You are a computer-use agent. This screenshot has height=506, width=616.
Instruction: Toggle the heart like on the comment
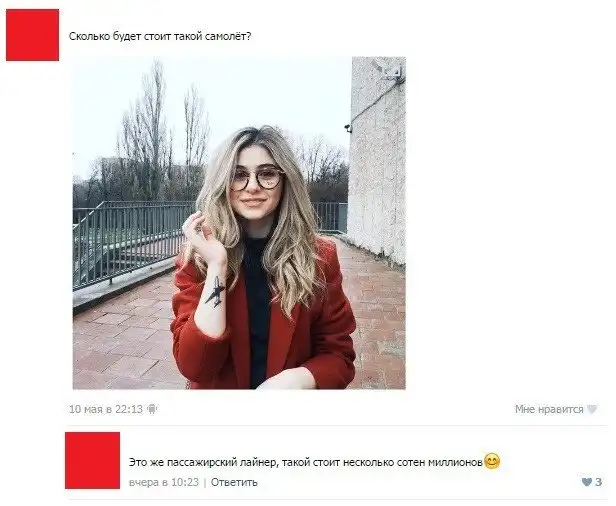point(587,482)
